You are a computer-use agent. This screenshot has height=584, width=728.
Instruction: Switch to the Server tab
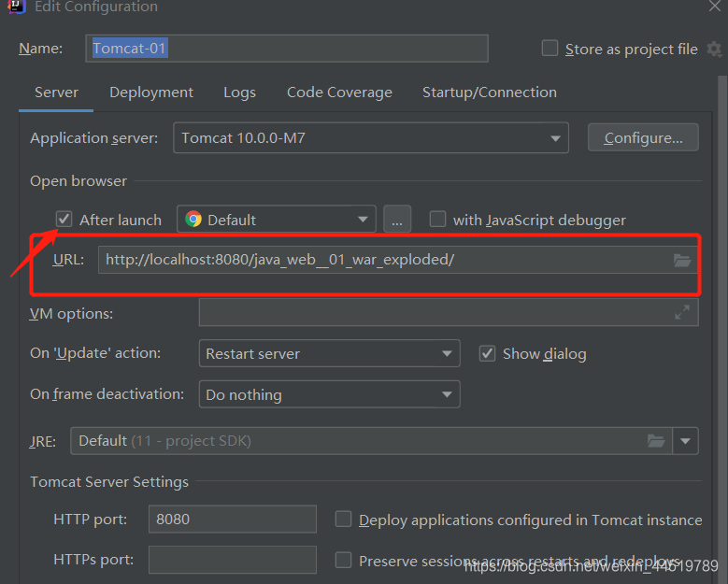coord(56,93)
